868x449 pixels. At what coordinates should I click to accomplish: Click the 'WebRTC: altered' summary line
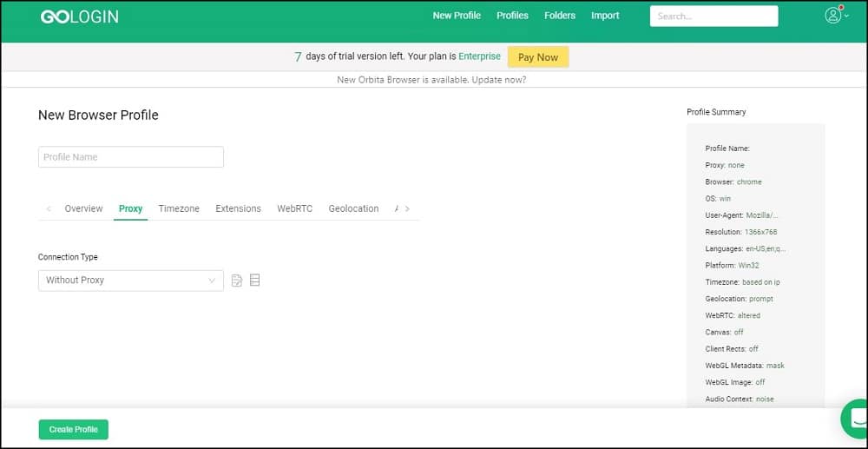[x=733, y=315]
